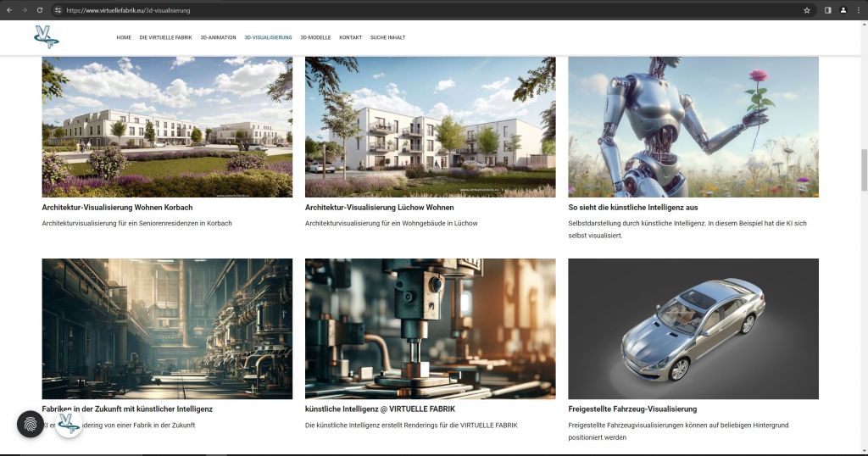Bookmark this page with the star icon
This screenshot has width=868, height=456.
[x=807, y=10]
